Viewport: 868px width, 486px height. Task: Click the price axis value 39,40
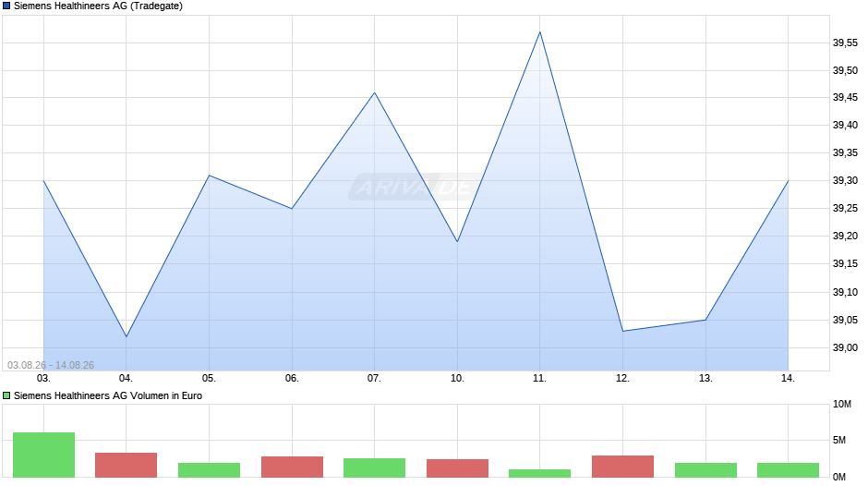[x=845, y=126]
